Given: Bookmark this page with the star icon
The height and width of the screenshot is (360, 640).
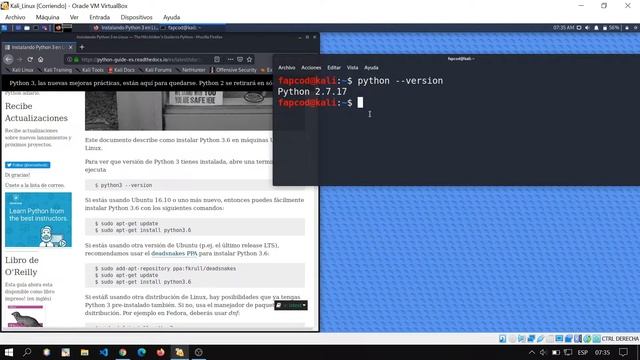Looking at the screenshot, I should pos(249,60).
